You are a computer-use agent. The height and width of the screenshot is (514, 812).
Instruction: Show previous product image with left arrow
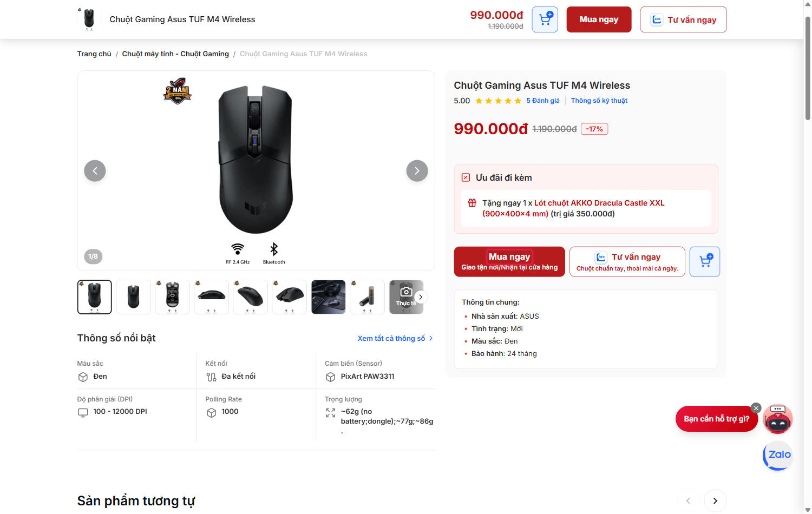(x=95, y=171)
